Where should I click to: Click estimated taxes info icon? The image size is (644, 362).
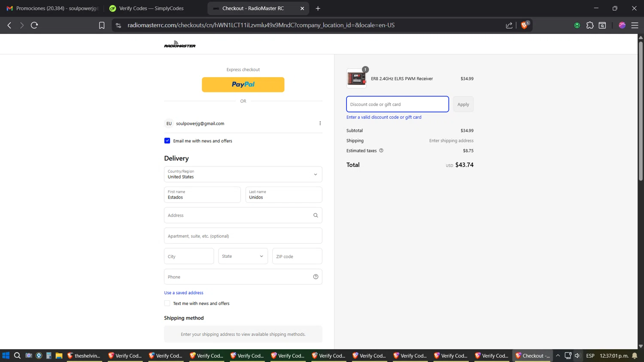pos(381,151)
